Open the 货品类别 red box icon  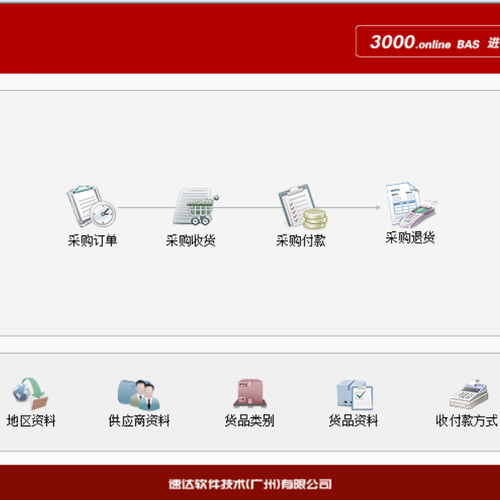[250, 393]
